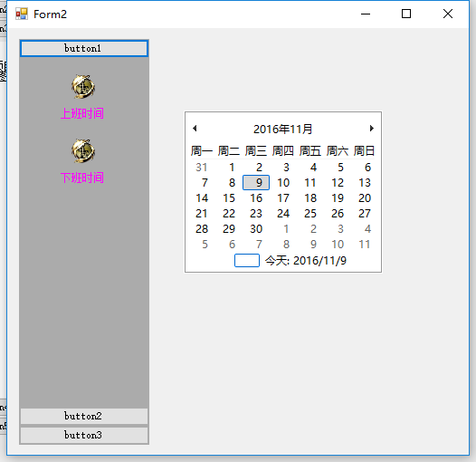This screenshot has width=476, height=462.
Task: Click button3 at bottom of sidebar
Action: coord(84,435)
